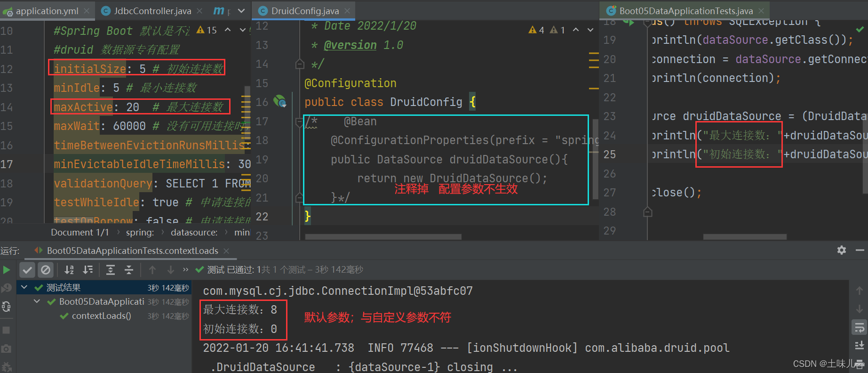Close application.yml tab
Screen dimensions: 868x373
[87, 10]
